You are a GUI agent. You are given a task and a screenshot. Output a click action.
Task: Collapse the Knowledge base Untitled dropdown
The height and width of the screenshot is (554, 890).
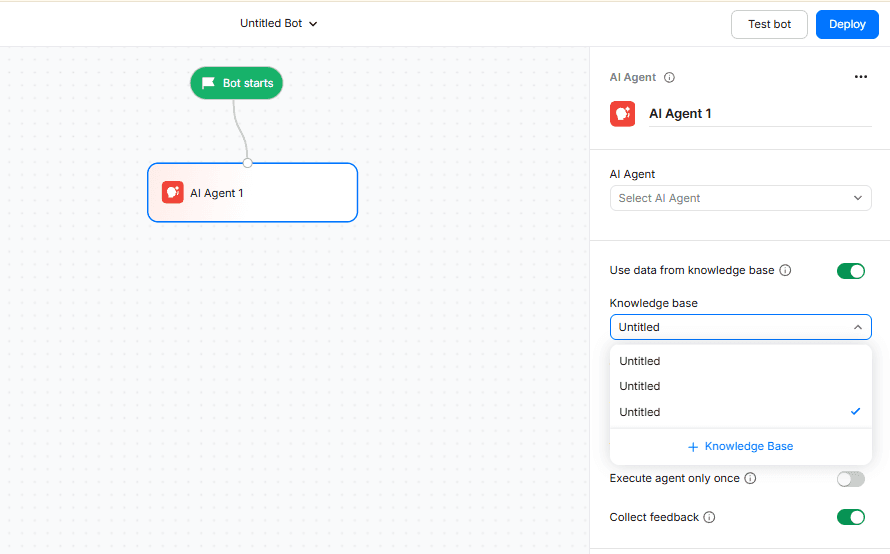click(x=740, y=327)
